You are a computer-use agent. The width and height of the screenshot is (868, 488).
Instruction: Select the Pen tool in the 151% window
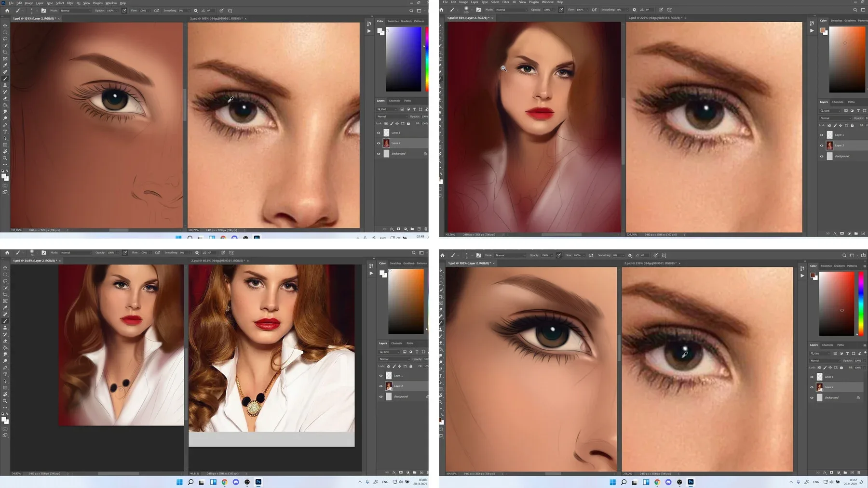click(5, 125)
